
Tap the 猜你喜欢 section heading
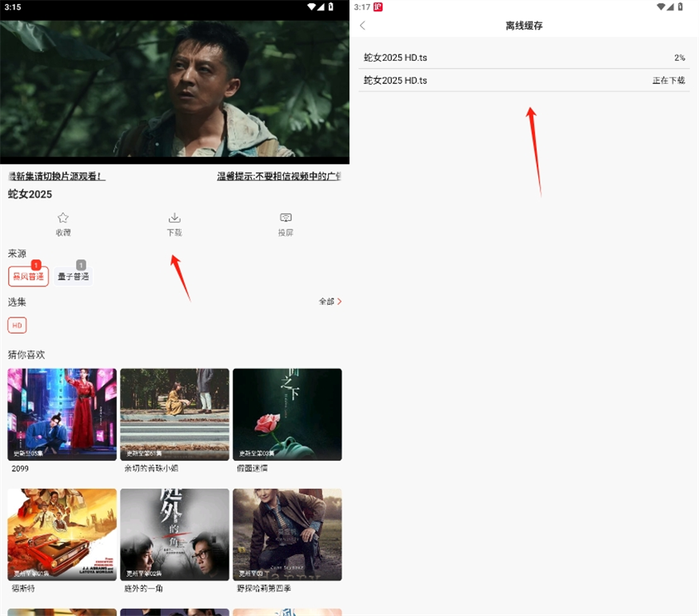pos(26,354)
